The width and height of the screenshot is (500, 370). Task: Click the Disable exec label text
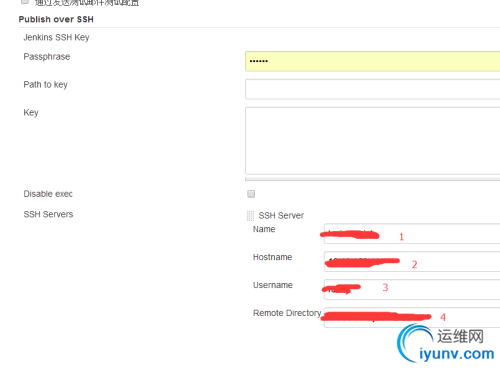48,194
